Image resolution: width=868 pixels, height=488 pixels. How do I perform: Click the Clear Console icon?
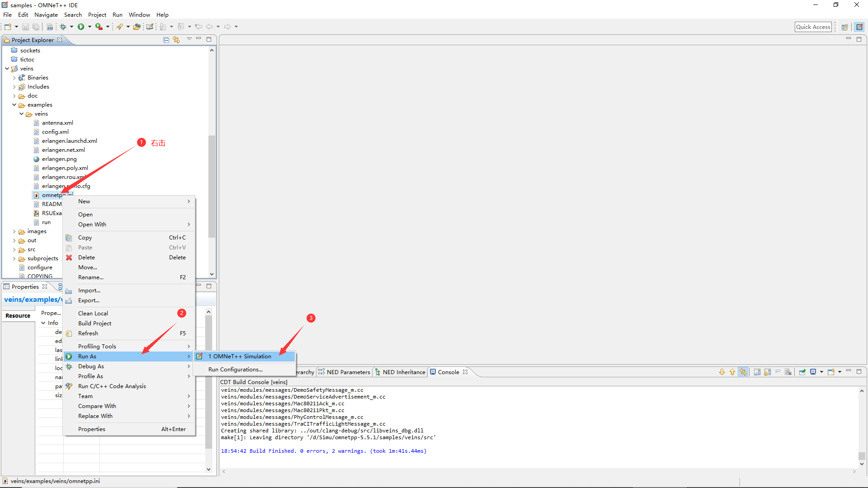[788, 372]
